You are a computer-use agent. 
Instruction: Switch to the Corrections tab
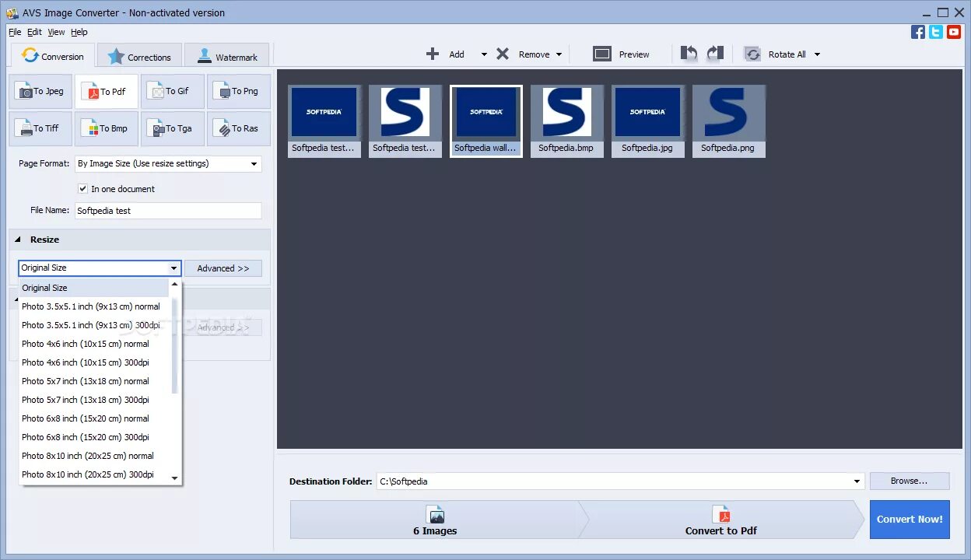coord(139,56)
